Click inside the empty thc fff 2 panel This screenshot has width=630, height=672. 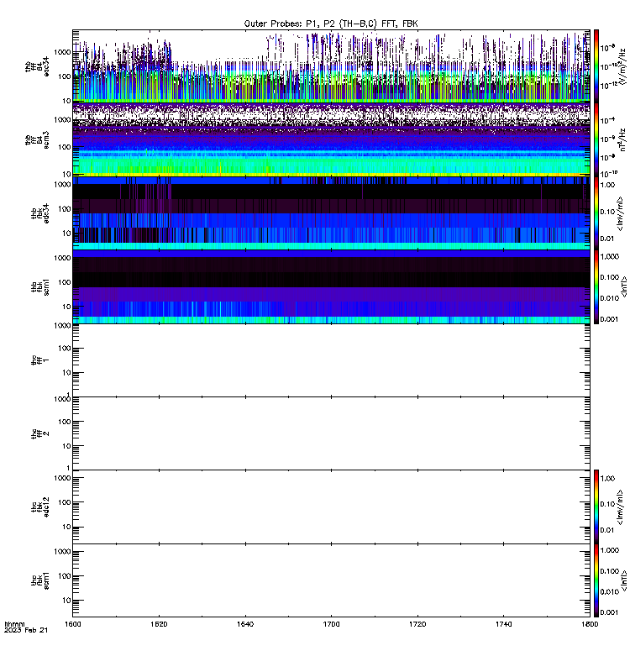tap(331, 433)
